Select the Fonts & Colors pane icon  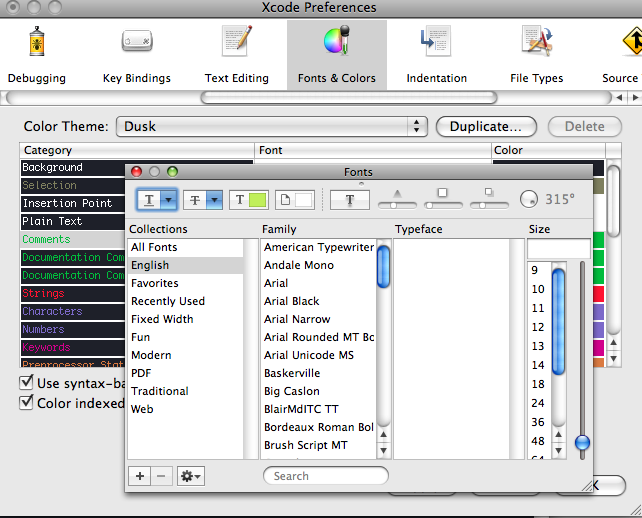coord(337,55)
